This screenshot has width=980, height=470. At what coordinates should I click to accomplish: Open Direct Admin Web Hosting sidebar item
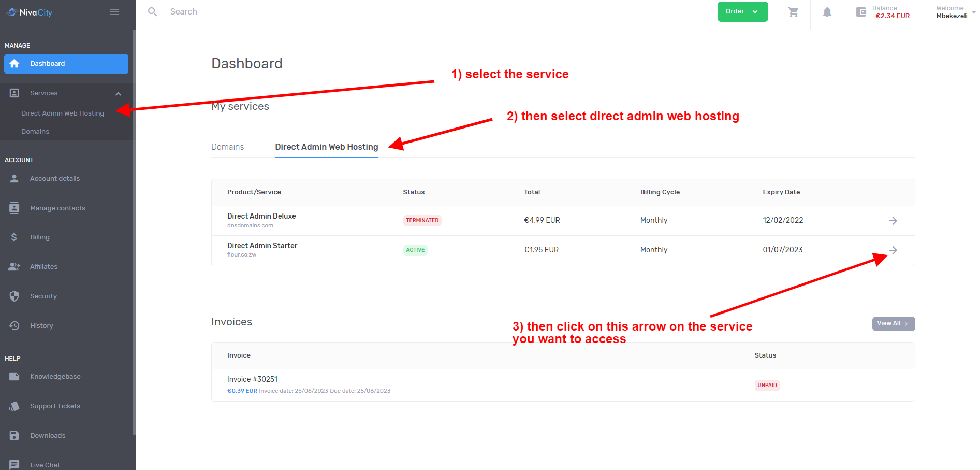(63, 113)
